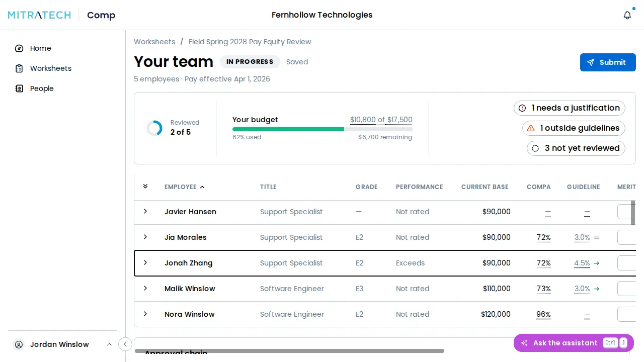Screen dimensions: 644x362
Task: Open the notifications bell
Action: click(627, 15)
